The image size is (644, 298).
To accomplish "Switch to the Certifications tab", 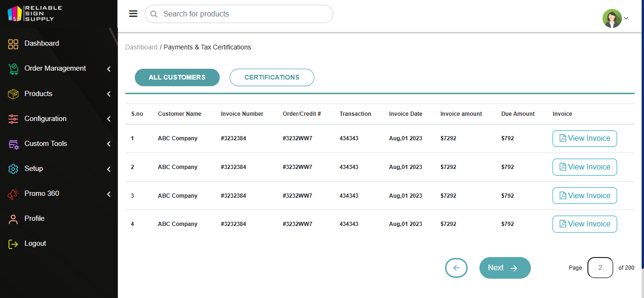I will [x=272, y=78].
